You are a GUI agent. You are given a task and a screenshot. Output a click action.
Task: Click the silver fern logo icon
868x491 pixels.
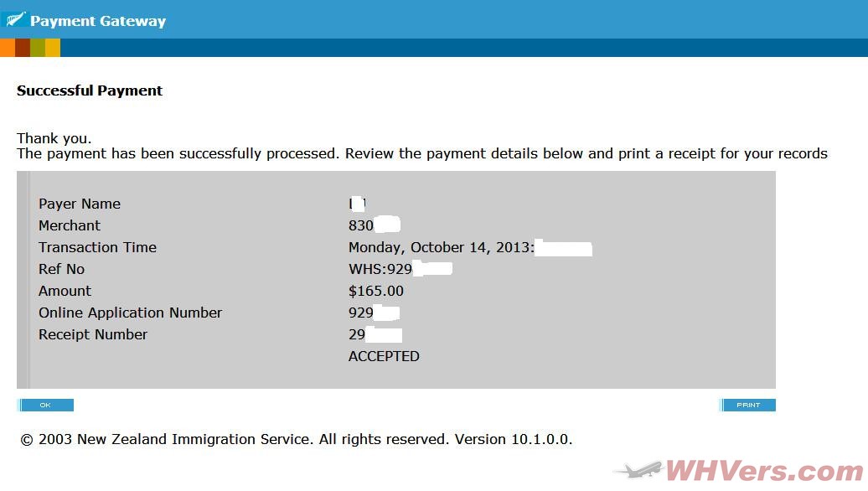point(15,20)
